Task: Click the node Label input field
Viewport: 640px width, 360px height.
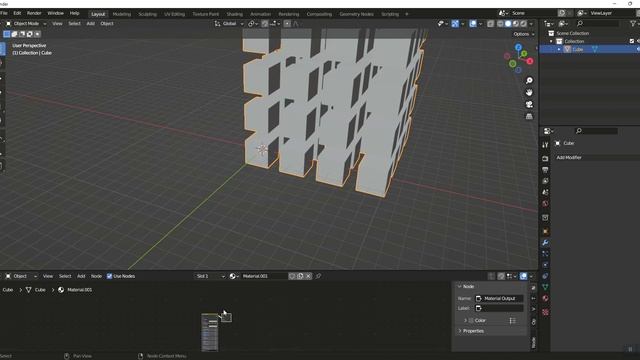Action: point(499,308)
